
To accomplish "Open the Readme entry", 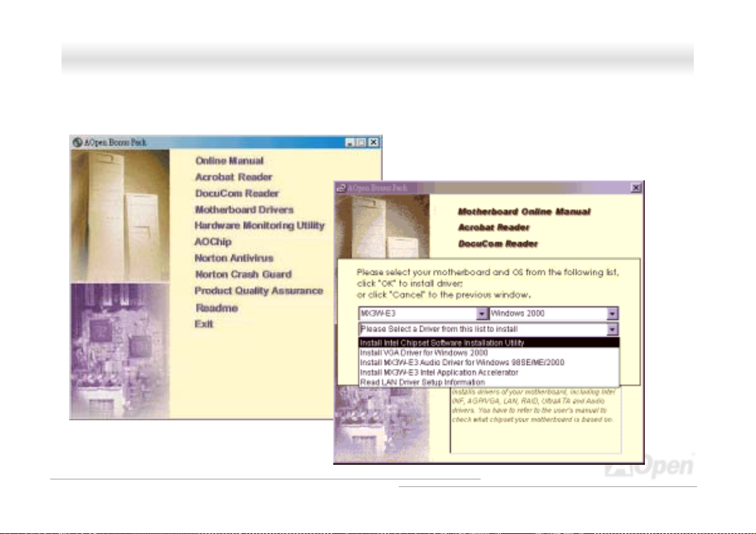I will 216,308.
